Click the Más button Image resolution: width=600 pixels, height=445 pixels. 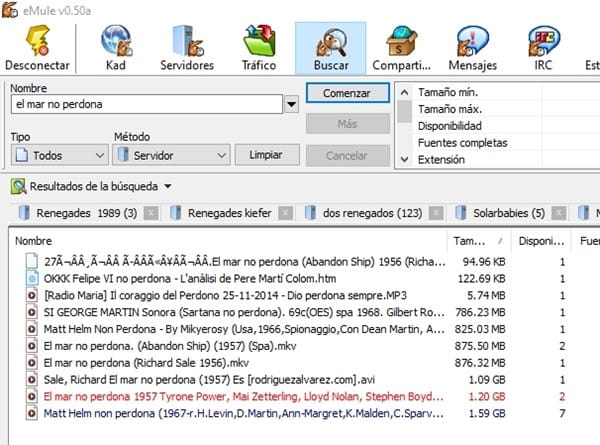347,124
